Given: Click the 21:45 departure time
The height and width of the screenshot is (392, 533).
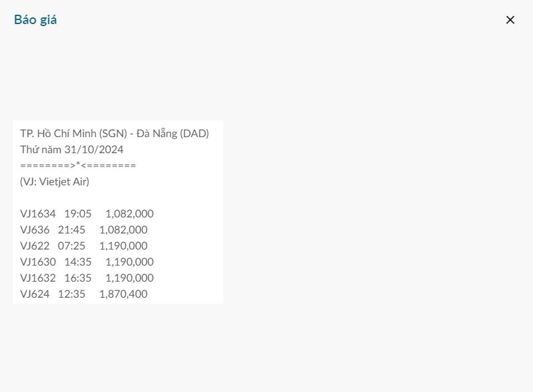Looking at the screenshot, I should coord(72,229).
